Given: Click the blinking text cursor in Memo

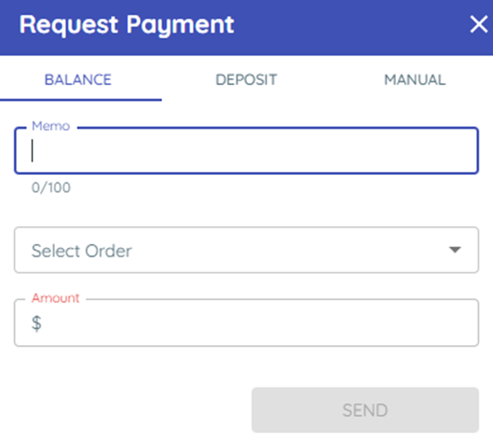Looking at the screenshot, I should 32,151.
